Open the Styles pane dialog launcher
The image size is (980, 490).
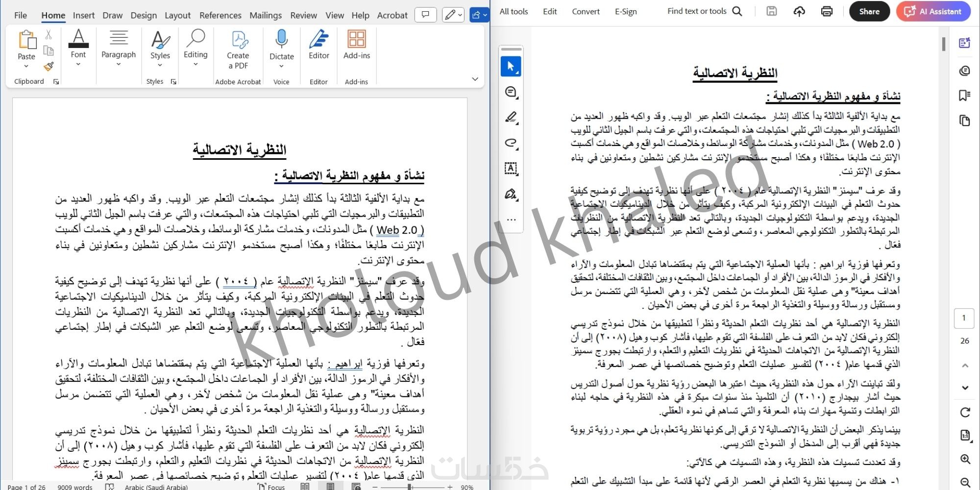click(x=173, y=82)
